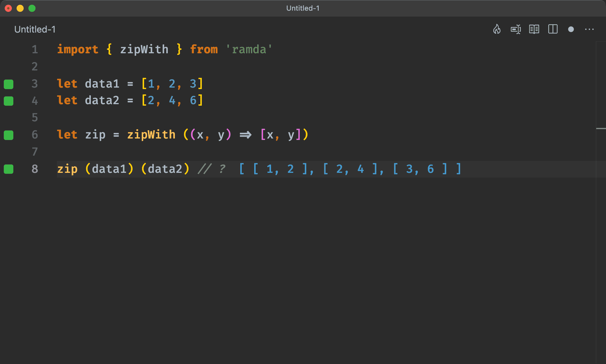The width and height of the screenshot is (606, 364).
Task: Click the flame/beacon icon in toolbar
Action: (x=497, y=29)
